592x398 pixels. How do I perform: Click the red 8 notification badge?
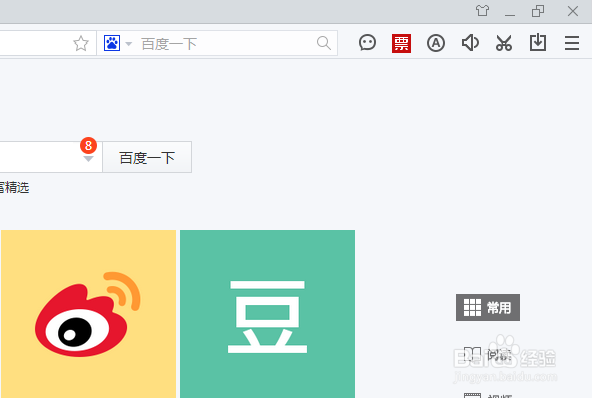coord(88,145)
